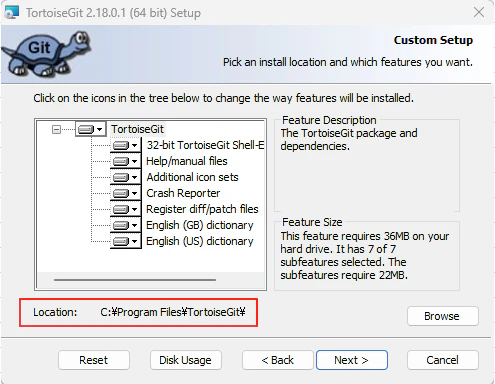Click the TortoiseGit turtle logo
The width and height of the screenshot is (495, 384).
point(47,53)
